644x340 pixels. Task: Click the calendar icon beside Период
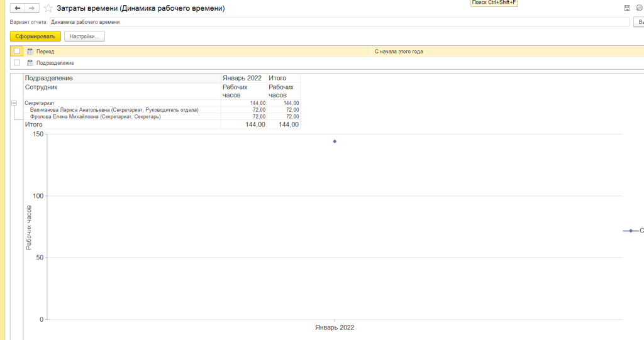[30, 51]
